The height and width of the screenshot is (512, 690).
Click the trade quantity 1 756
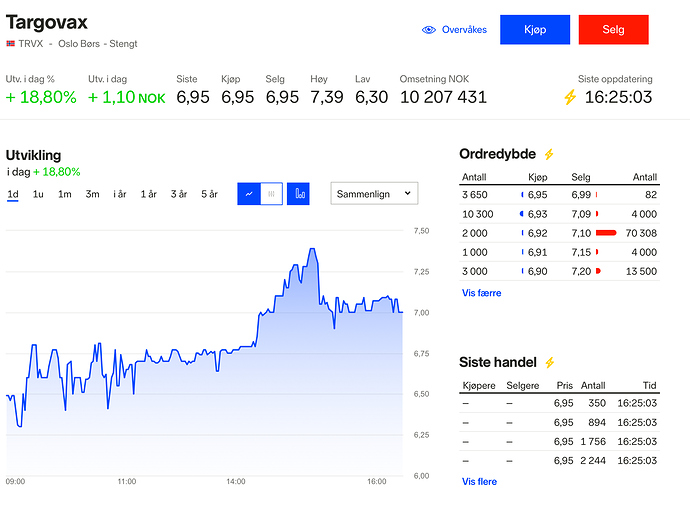coord(593,441)
